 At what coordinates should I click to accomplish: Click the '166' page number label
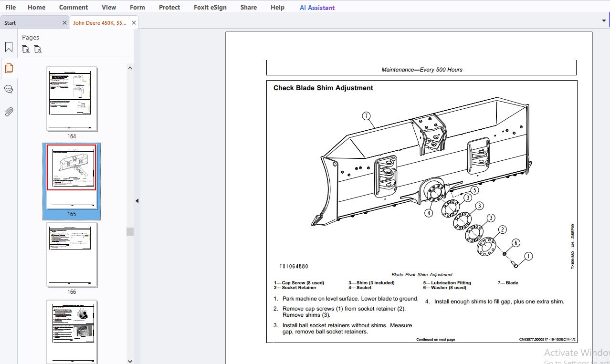(72, 292)
